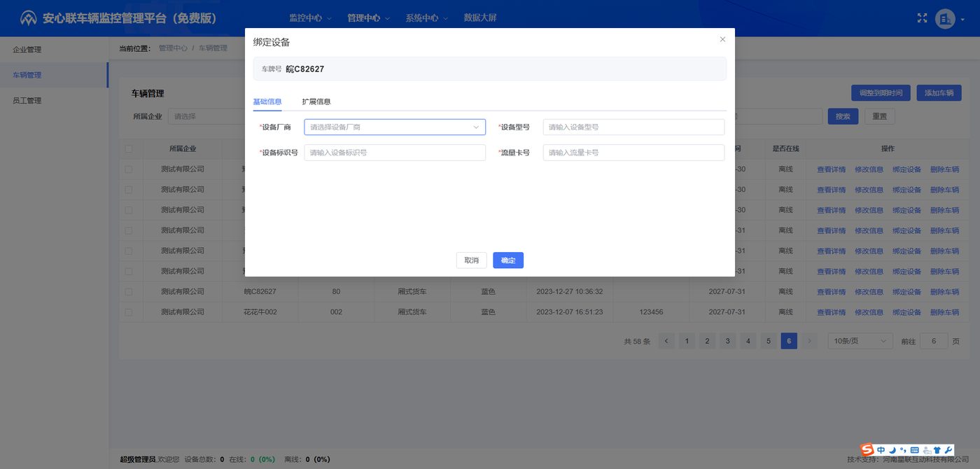Image resolution: width=980 pixels, height=469 pixels.
Task: Expand the 系统中心 menu
Action: [x=426, y=18]
